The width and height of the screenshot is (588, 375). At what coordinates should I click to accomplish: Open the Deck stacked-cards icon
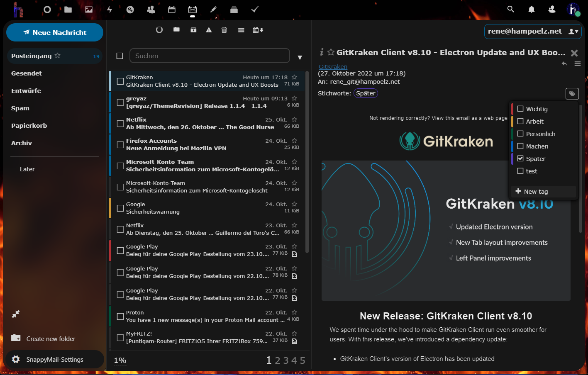coord(234,10)
